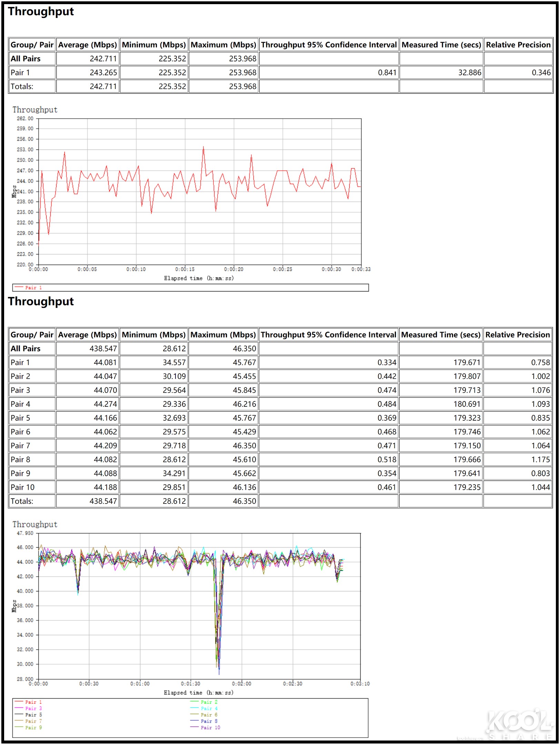Click the 44.081 average for Pair 1
560x745 pixels.
[x=105, y=363]
